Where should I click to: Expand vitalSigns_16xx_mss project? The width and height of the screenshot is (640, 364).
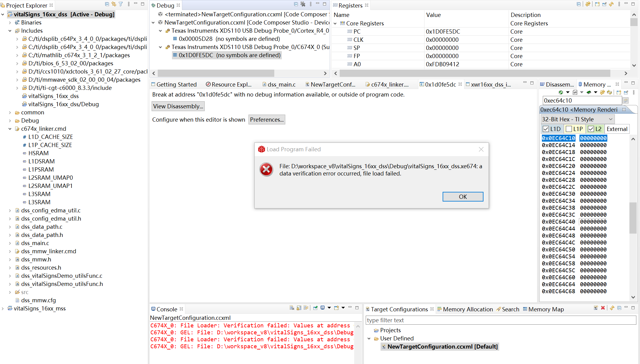[3, 309]
